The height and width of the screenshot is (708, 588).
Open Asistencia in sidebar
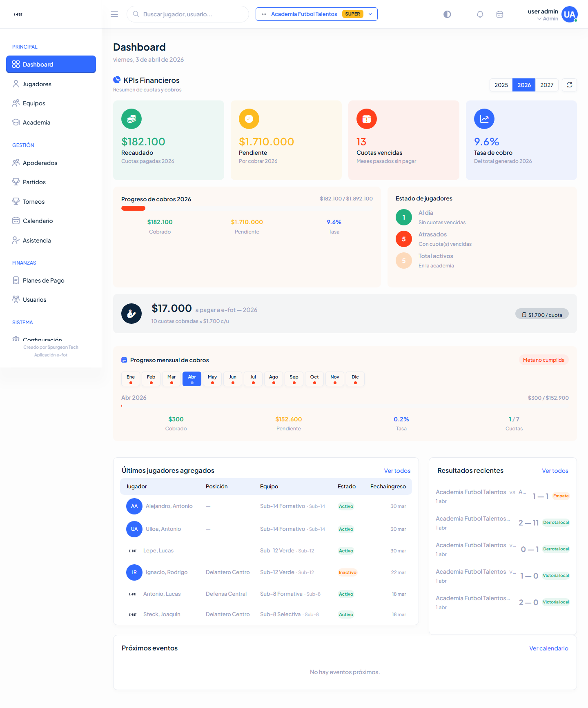tap(51, 240)
